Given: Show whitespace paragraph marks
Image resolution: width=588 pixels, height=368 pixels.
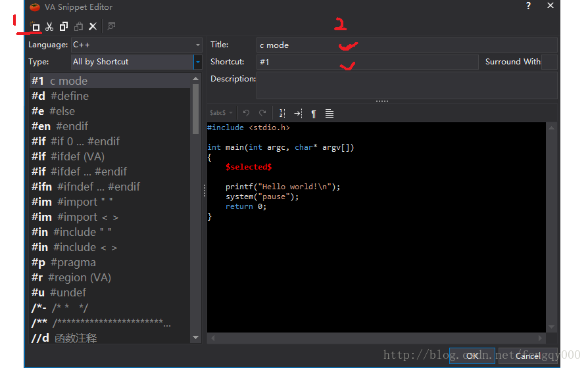Looking at the screenshot, I should [314, 113].
